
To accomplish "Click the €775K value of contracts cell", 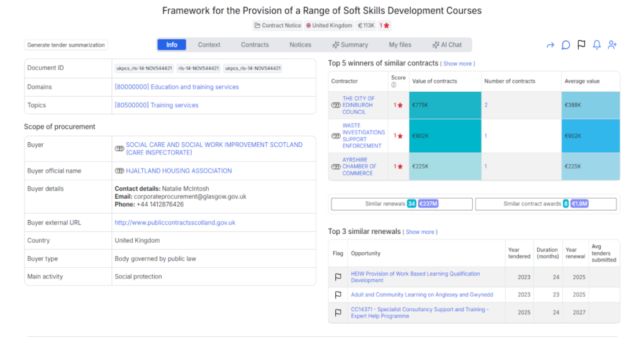I will coord(445,105).
